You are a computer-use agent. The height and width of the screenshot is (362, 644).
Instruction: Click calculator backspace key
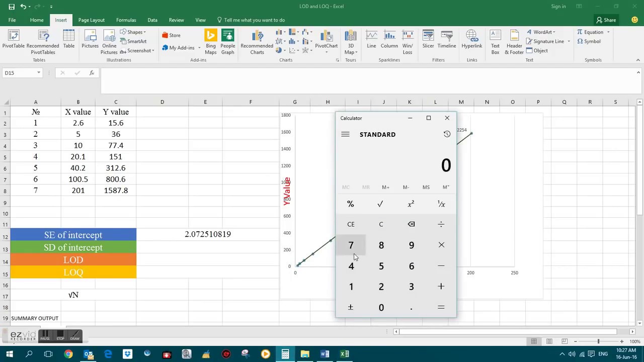(x=411, y=224)
